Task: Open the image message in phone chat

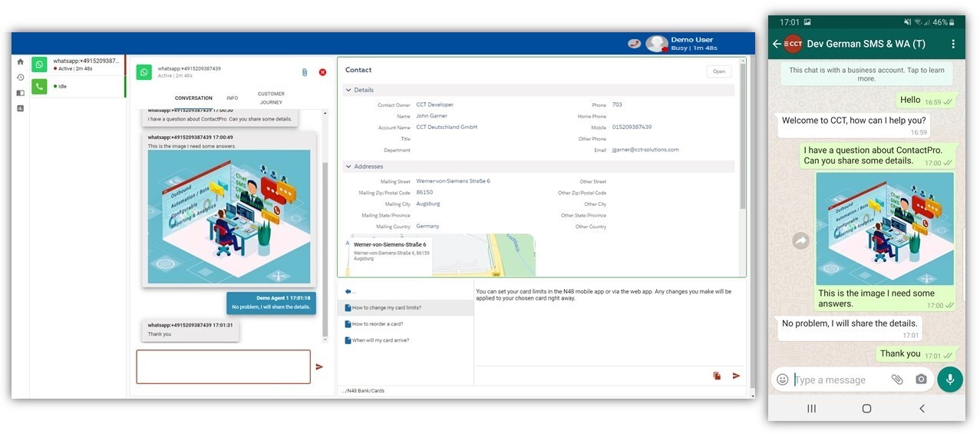Action: 885,229
